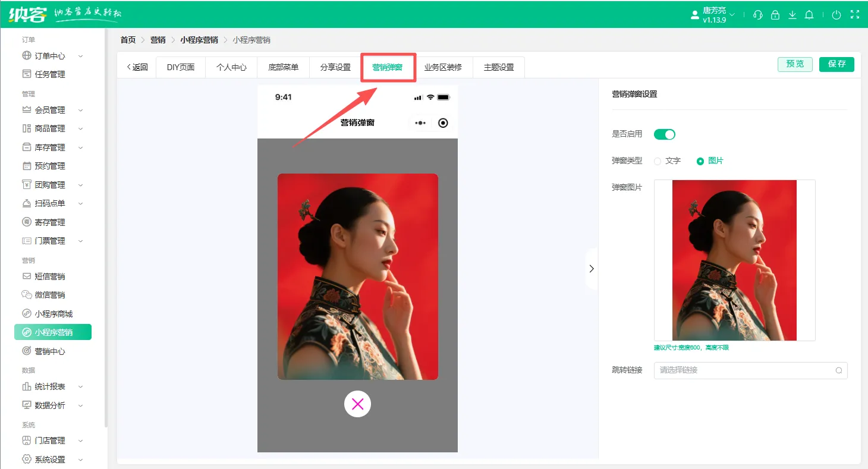Click the search icon in 跳转链接 field
868x469 pixels.
click(x=839, y=370)
